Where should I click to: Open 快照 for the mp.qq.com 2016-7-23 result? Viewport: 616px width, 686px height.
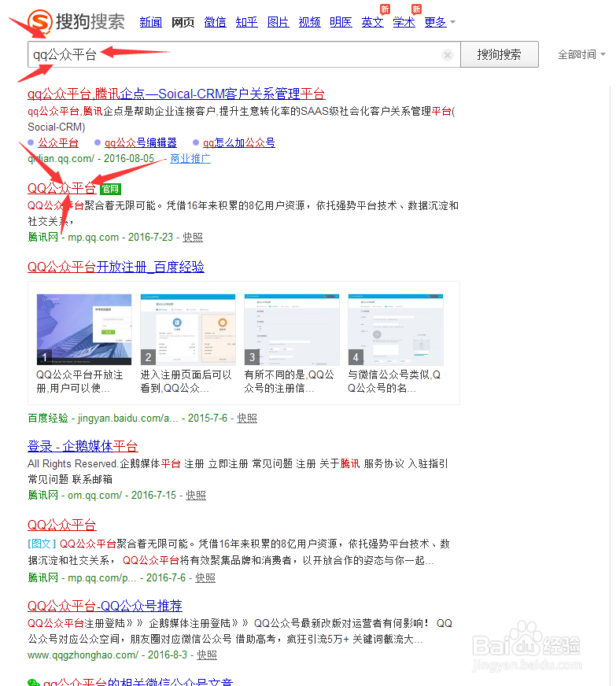[x=193, y=237]
